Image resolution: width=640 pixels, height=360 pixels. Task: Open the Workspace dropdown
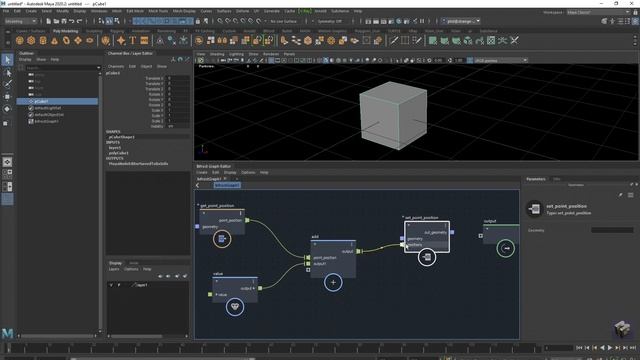click(599, 12)
